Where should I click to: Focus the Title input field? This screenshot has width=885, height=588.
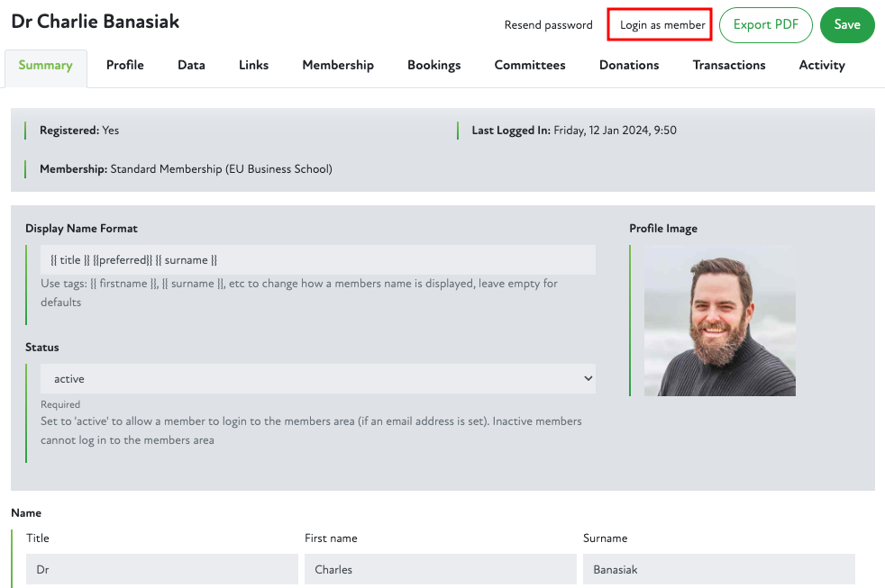click(x=162, y=569)
